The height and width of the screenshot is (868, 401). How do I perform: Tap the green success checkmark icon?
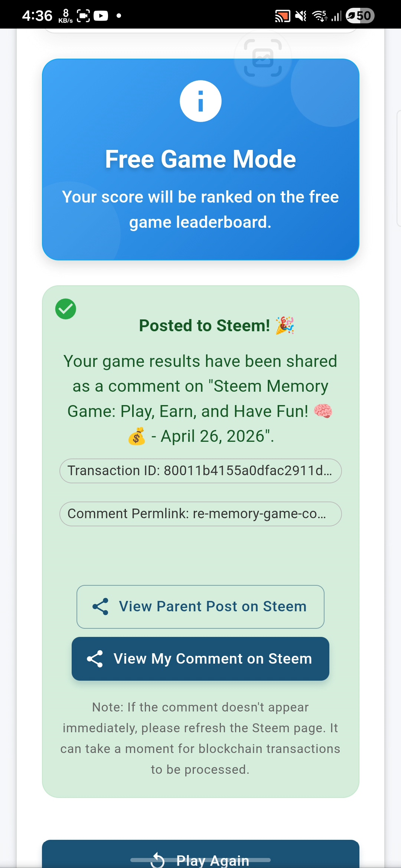pos(66,309)
